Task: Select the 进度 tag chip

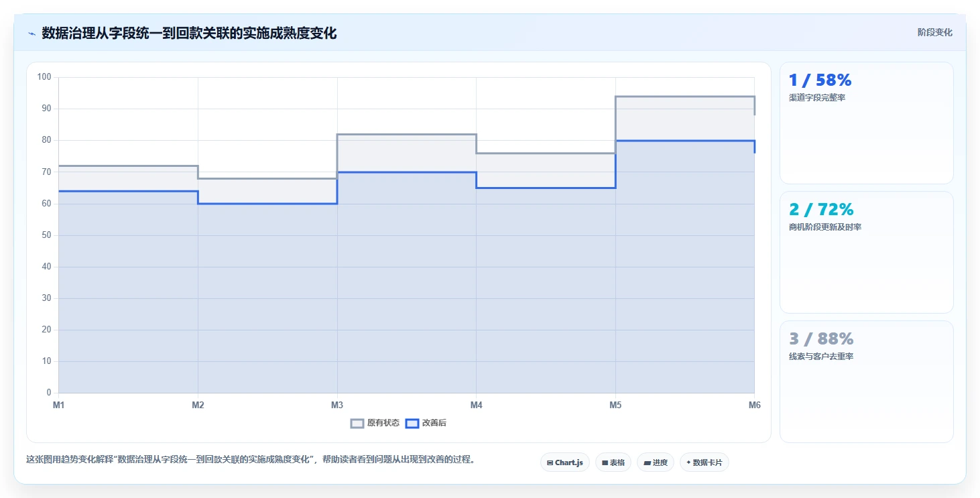Action: click(656, 462)
